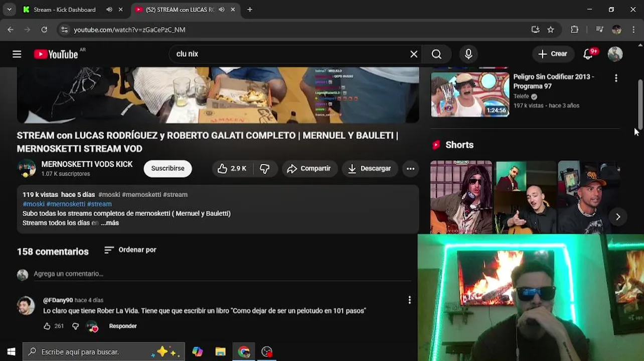This screenshot has height=361, width=644.
Task: Open second Short with bald singer
Action: (x=526, y=197)
